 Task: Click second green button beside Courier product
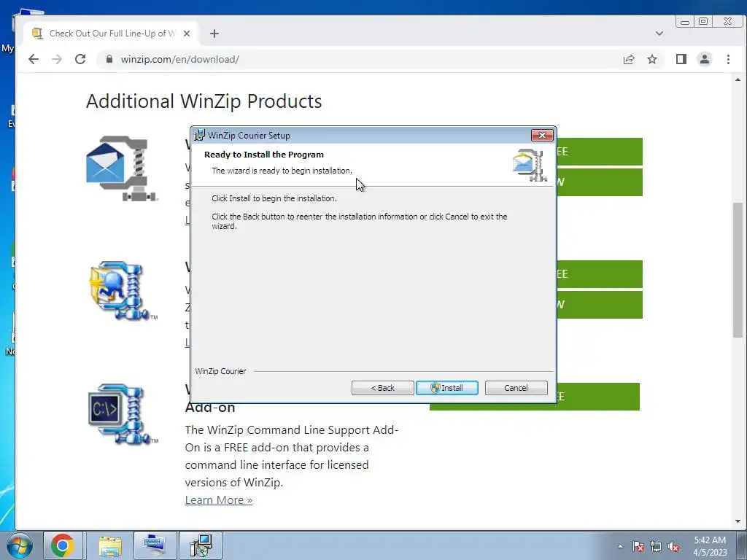pyautogui.click(x=600, y=182)
